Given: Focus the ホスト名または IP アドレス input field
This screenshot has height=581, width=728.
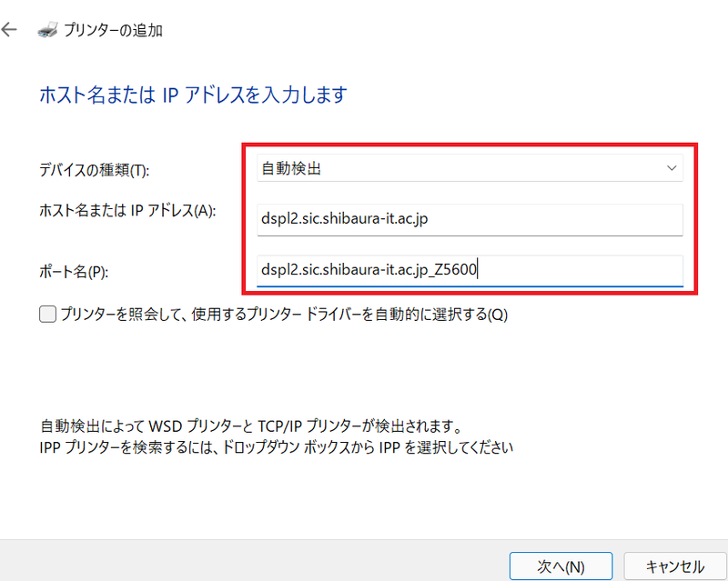Looking at the screenshot, I should (470, 219).
